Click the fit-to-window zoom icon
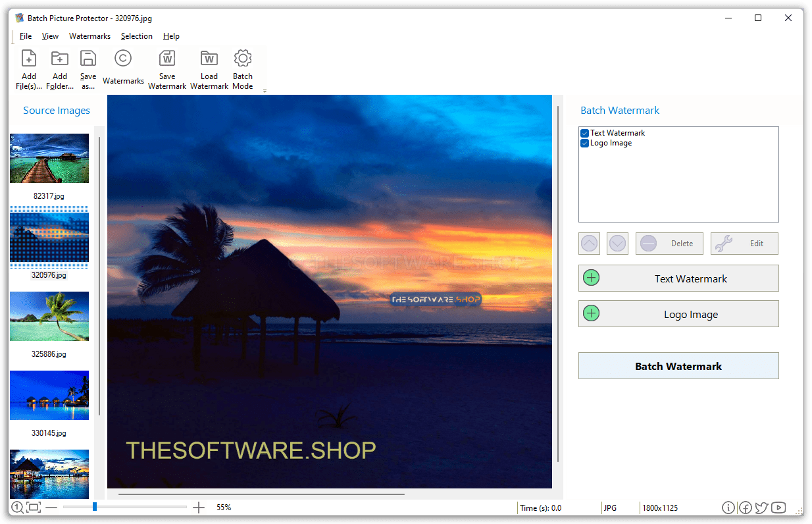 (34, 507)
